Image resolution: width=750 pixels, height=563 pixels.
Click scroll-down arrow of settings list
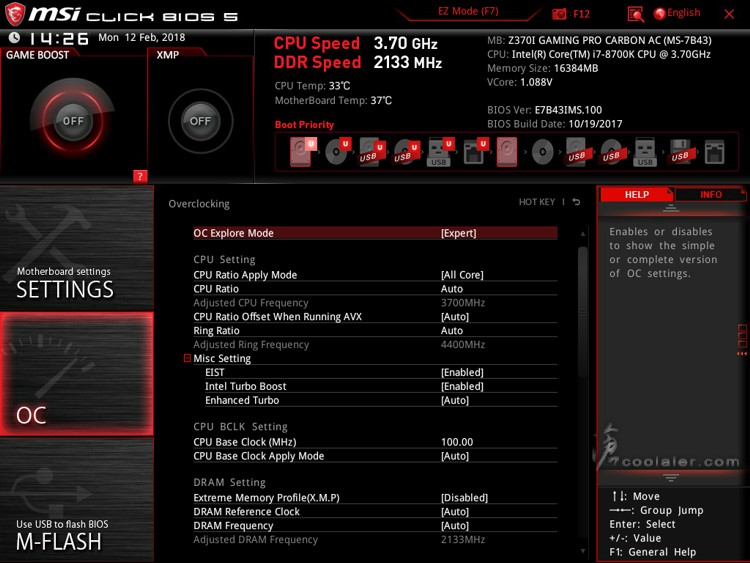(583, 551)
